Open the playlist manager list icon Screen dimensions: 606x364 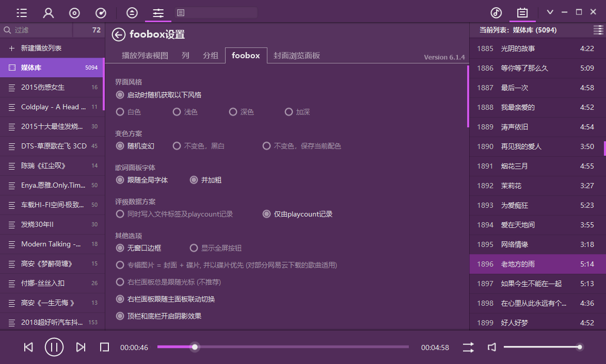pos(22,13)
